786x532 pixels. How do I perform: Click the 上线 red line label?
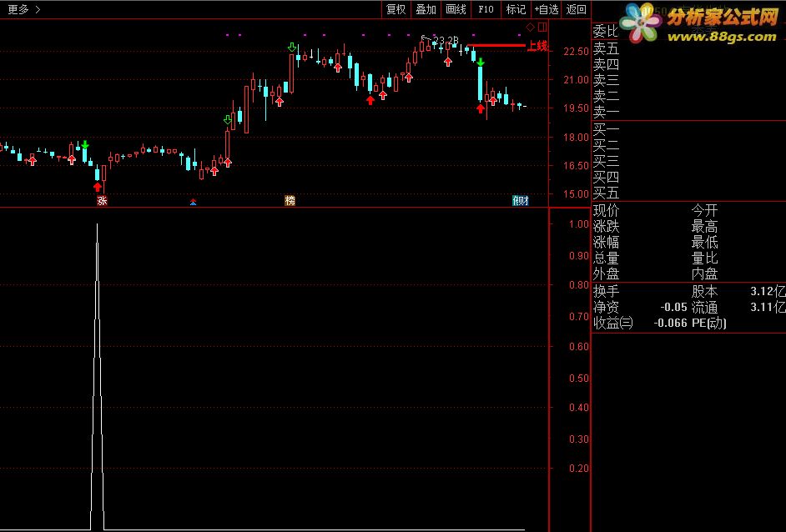coord(537,46)
